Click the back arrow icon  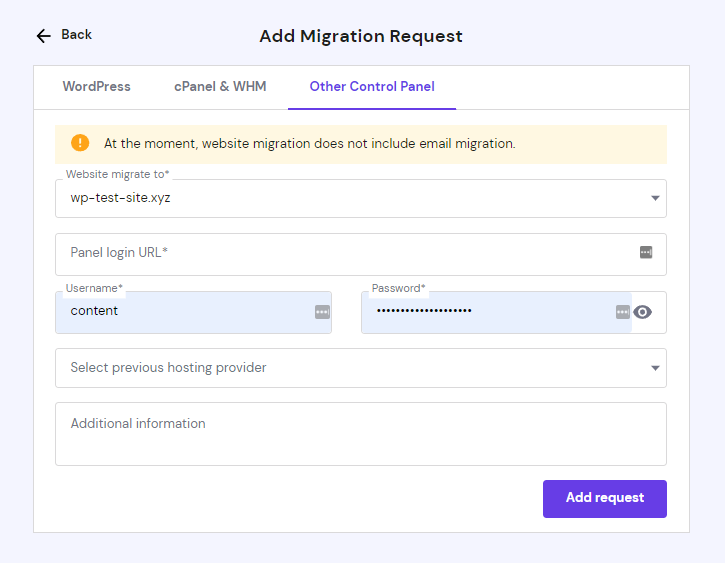[x=43, y=36]
